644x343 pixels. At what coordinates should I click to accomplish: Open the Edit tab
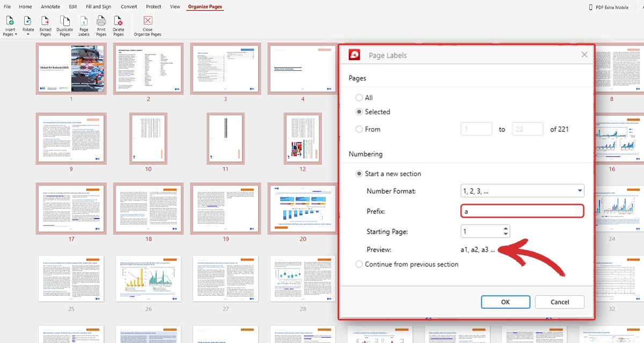[73, 7]
